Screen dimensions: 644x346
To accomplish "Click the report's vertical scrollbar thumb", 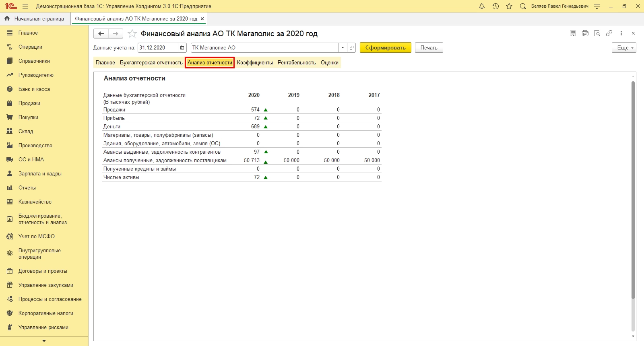I will [633, 190].
